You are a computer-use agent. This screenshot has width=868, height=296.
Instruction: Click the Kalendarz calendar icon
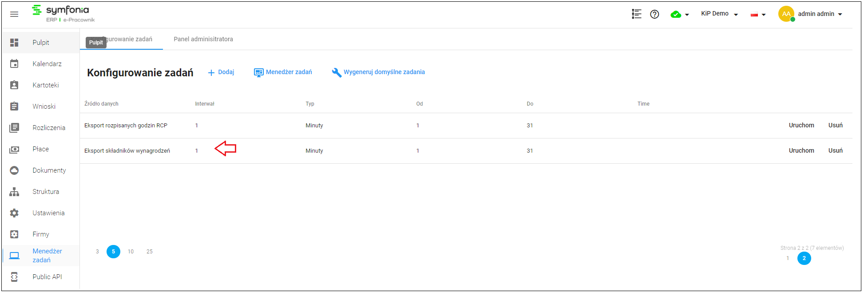(x=14, y=64)
